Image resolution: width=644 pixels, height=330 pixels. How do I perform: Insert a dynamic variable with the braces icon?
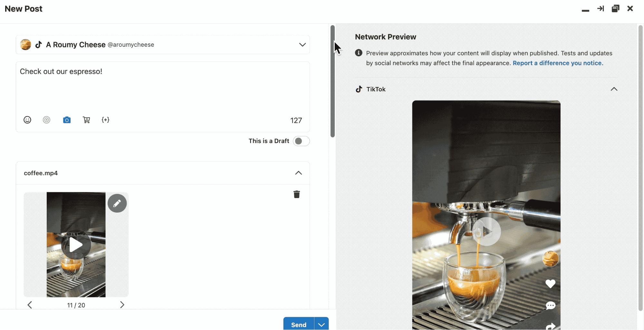105,120
